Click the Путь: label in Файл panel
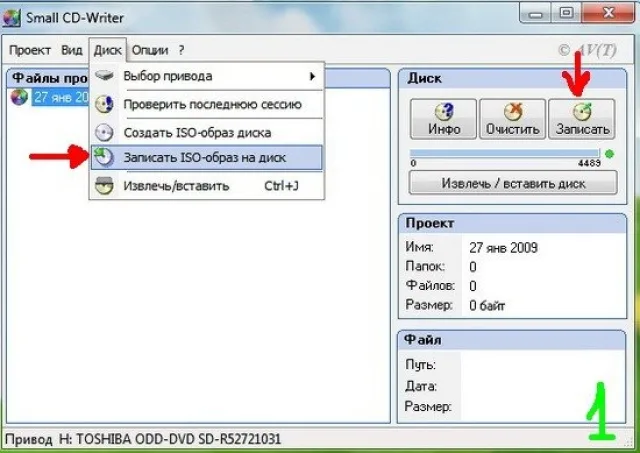Screen dimensions: 640x453 (420, 364)
